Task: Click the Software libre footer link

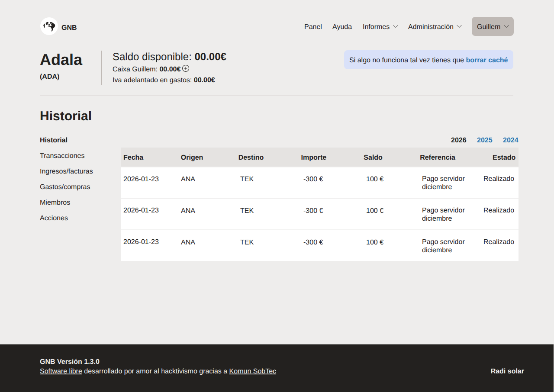Action: click(x=61, y=371)
